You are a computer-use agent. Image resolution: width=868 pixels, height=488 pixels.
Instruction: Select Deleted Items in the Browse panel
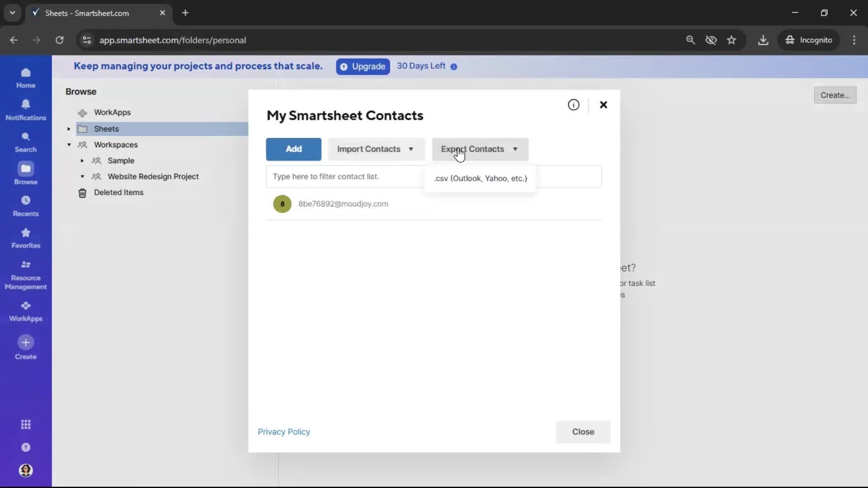point(119,192)
